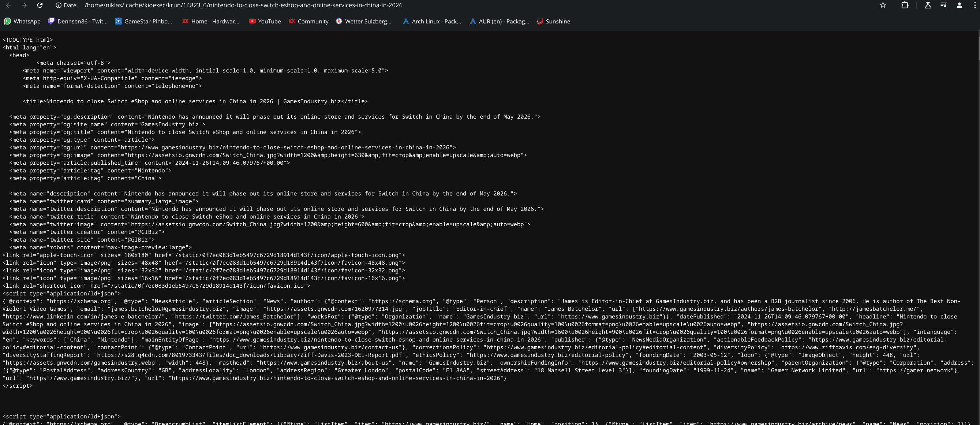Click the og:url meta line

(232, 148)
